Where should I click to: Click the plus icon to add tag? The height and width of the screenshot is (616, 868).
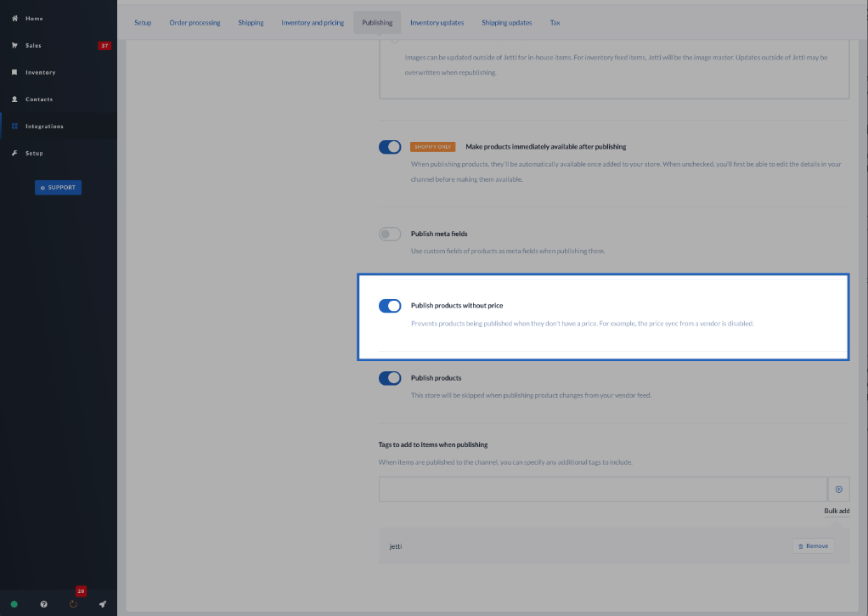point(838,489)
